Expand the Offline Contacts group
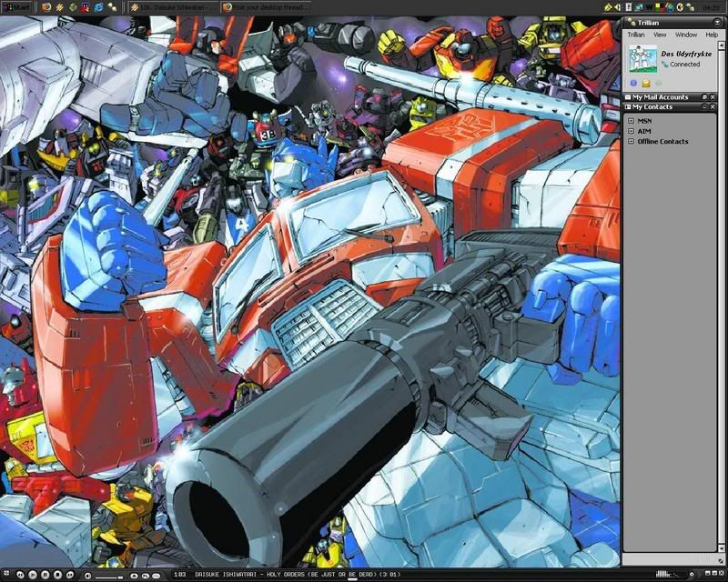This screenshot has height=582, width=728. pyautogui.click(x=631, y=142)
